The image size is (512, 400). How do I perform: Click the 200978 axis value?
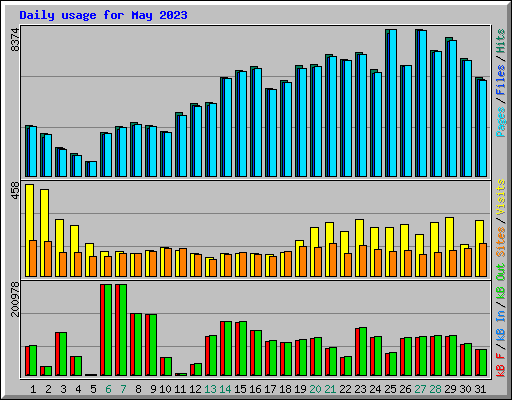(15, 299)
